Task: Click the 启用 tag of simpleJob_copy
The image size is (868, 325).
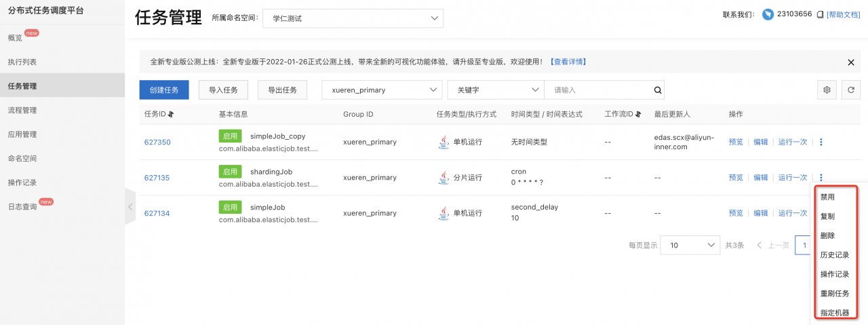Action: pyautogui.click(x=231, y=136)
